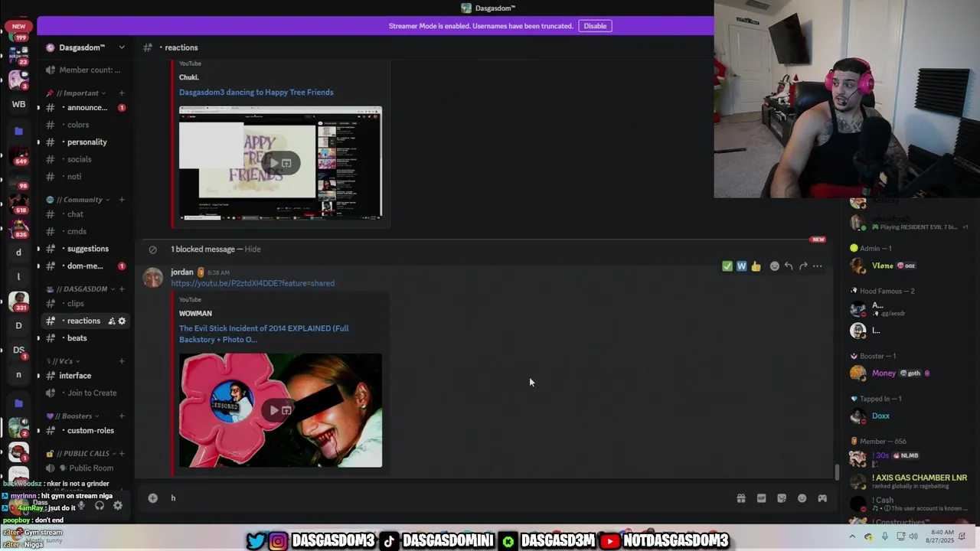
Task: Hide the blocked message via Hide link
Action: tap(253, 249)
